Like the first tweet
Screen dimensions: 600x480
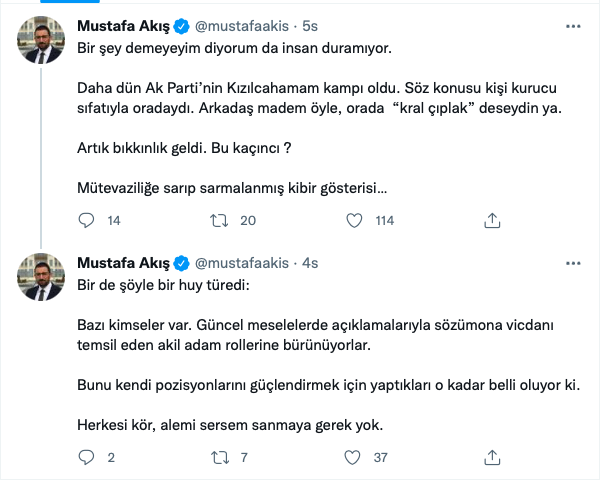355,220
